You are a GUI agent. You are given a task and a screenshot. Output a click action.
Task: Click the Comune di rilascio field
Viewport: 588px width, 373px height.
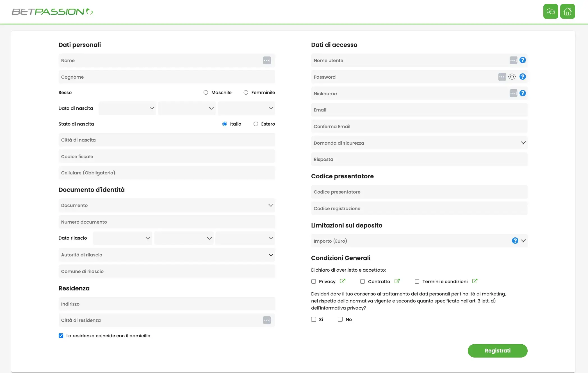click(167, 271)
